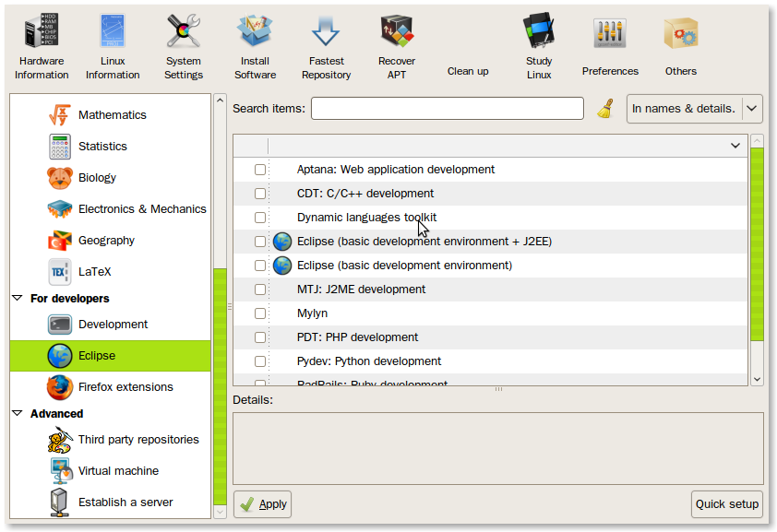Select the Statistics calculator icon

point(59,147)
